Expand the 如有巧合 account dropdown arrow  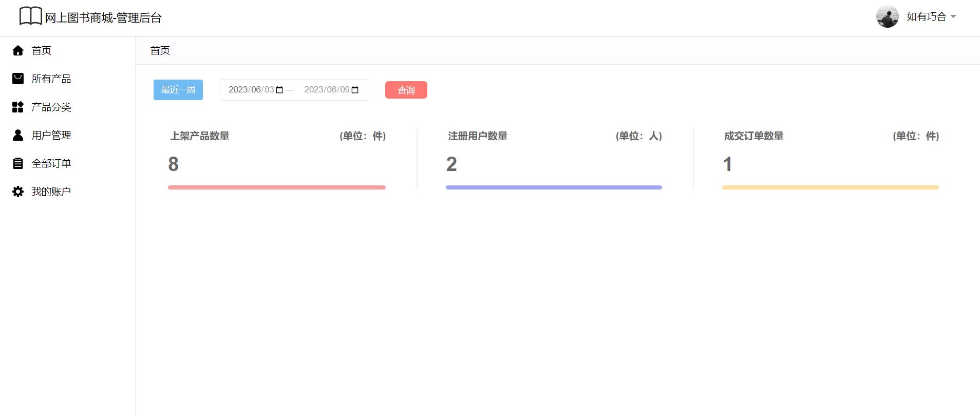[x=953, y=16]
